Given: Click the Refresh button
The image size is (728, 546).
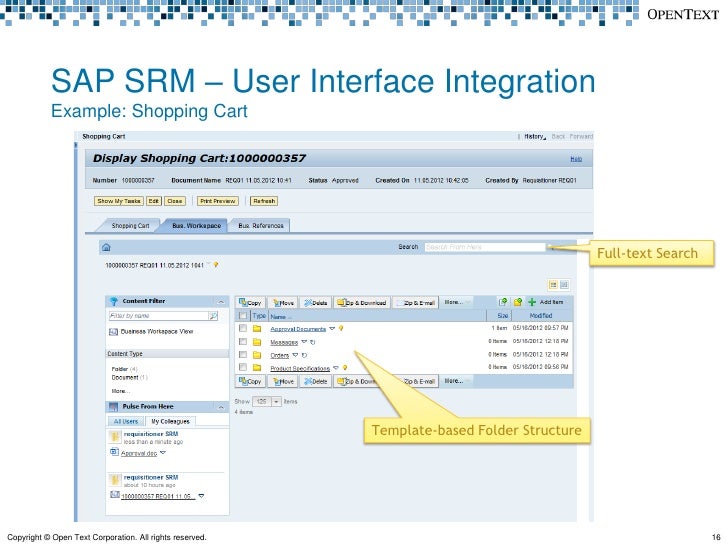Looking at the screenshot, I should click(x=264, y=201).
